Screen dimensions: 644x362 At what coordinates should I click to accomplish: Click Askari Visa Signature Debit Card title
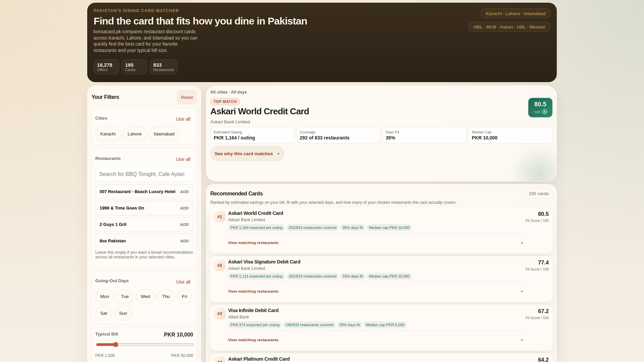264,262
